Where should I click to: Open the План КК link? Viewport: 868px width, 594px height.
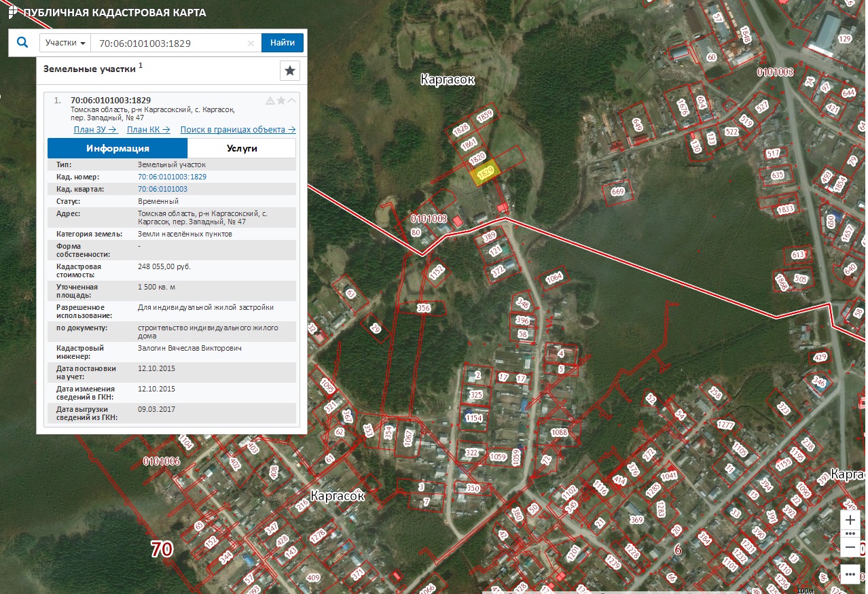click(148, 130)
